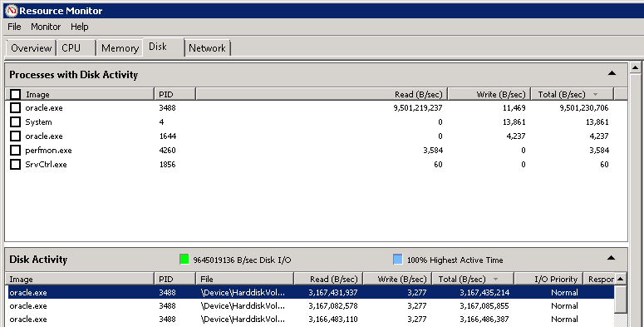Switch to the Network tab

coord(207,48)
